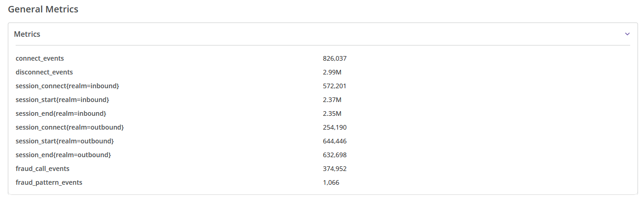Click the outbound session_connect value 254,190
The width and height of the screenshot is (644, 199).
click(334, 127)
